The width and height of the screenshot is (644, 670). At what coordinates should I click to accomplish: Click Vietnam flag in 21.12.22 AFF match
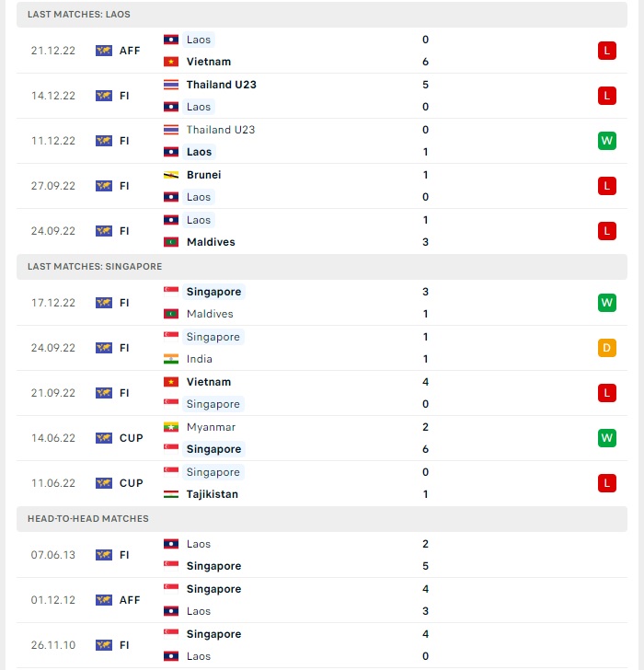pyautogui.click(x=171, y=62)
